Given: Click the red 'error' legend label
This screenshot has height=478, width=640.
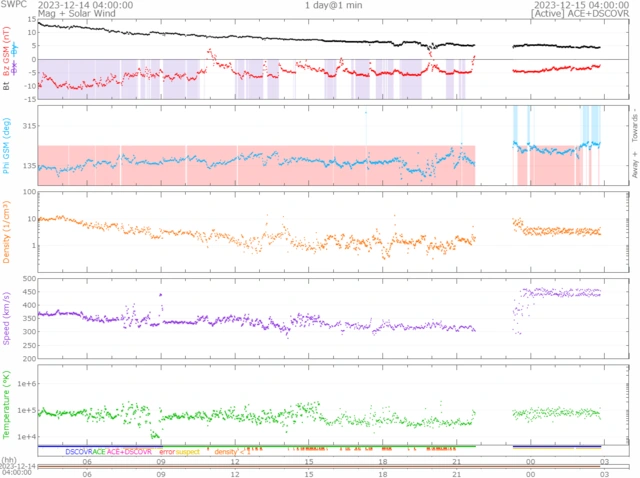Looking at the screenshot, I should click(x=166, y=452).
